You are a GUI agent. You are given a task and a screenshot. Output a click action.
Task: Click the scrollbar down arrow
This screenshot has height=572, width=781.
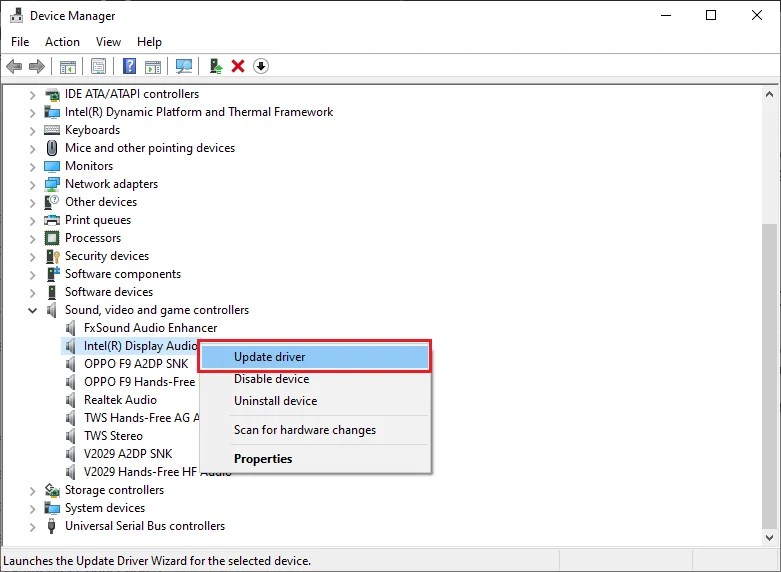[x=769, y=538]
